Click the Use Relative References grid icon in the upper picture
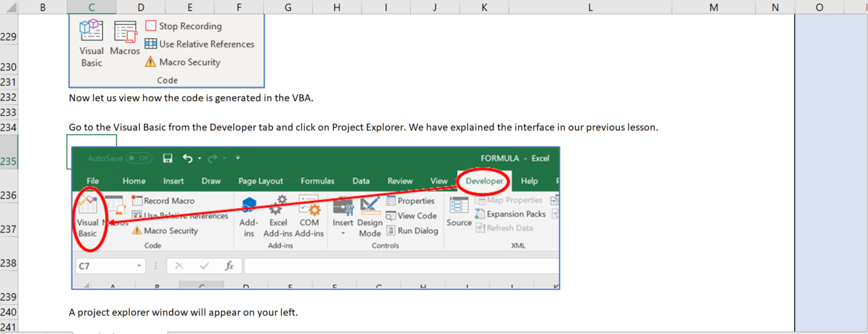 pos(151,44)
